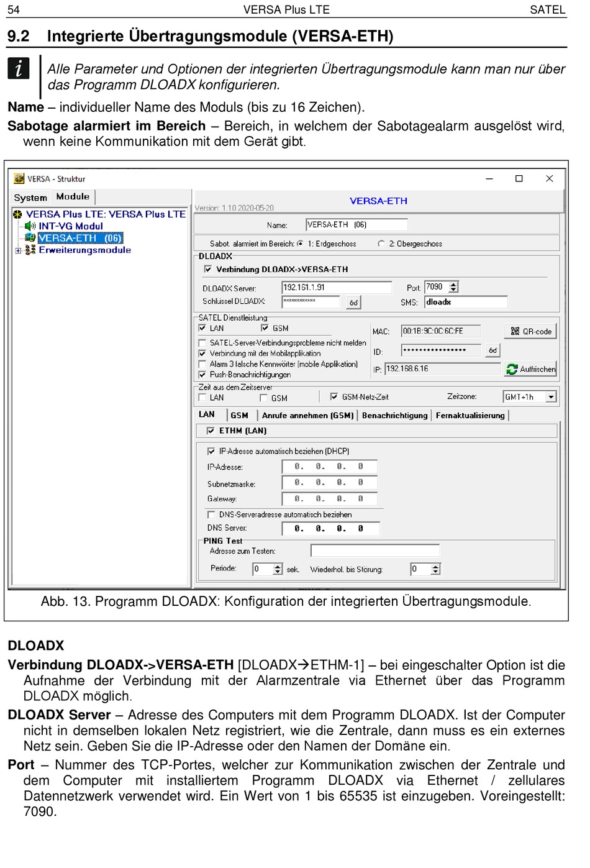Select the 2: Obergeschoss radio option
Screen dimensions: 590x868
point(381,244)
